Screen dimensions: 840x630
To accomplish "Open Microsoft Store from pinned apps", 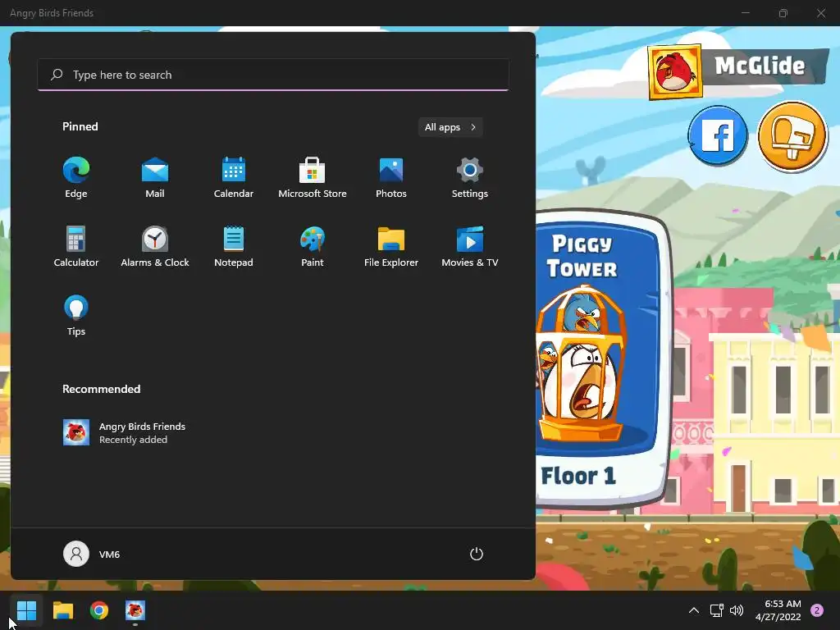I will click(x=313, y=178).
